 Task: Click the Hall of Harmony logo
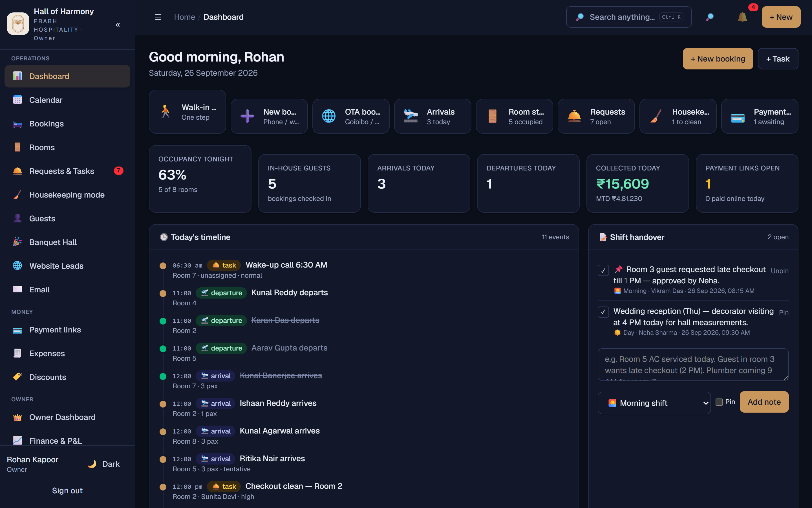click(x=18, y=24)
